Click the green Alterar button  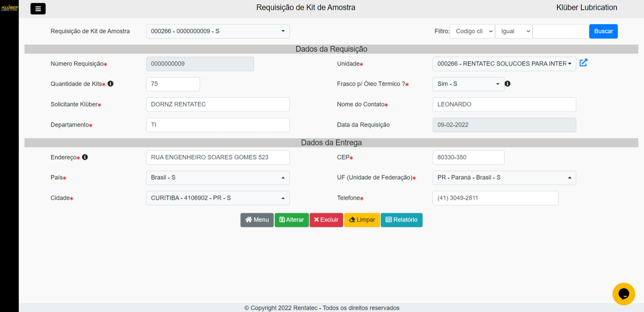point(292,220)
